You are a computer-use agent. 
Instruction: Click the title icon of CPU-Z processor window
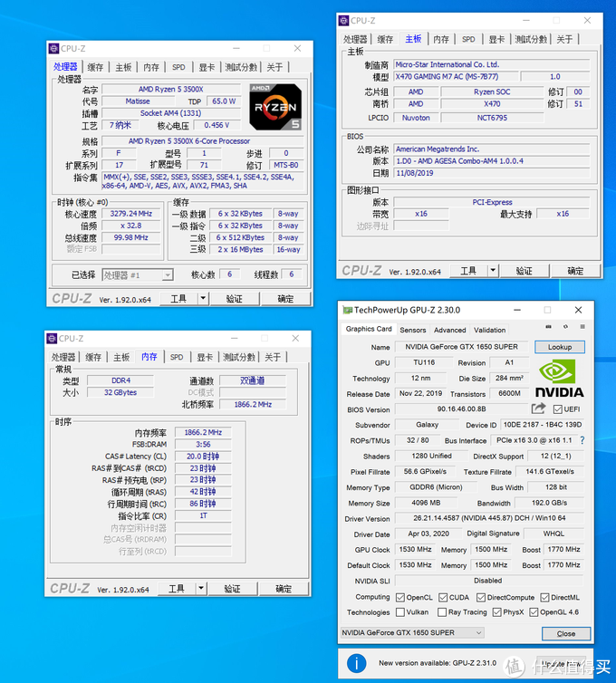[53, 48]
